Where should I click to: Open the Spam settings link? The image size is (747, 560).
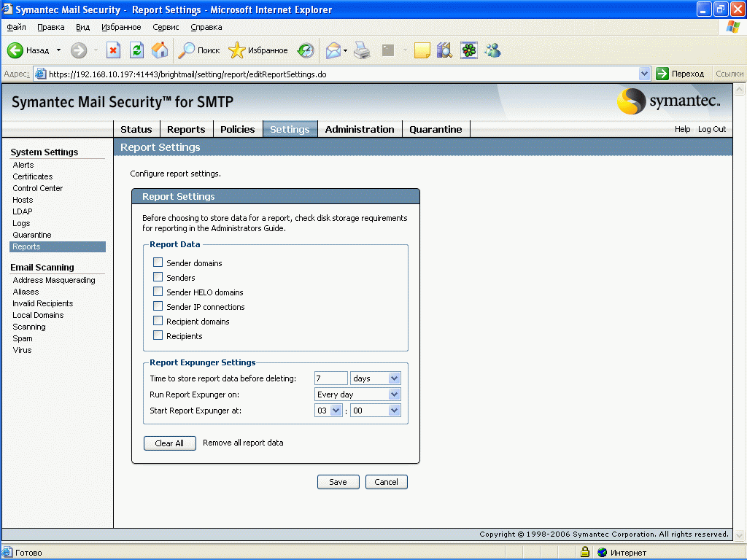(x=23, y=338)
